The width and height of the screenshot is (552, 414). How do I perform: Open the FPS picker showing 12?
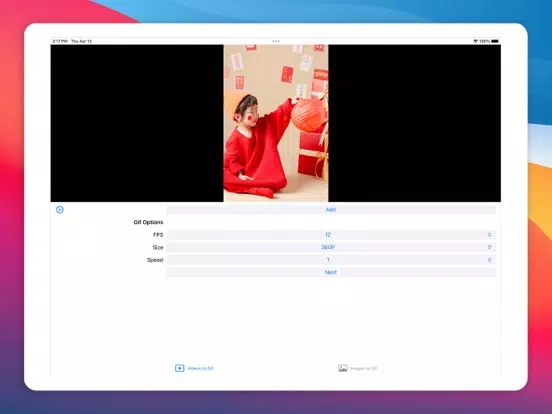pos(331,235)
